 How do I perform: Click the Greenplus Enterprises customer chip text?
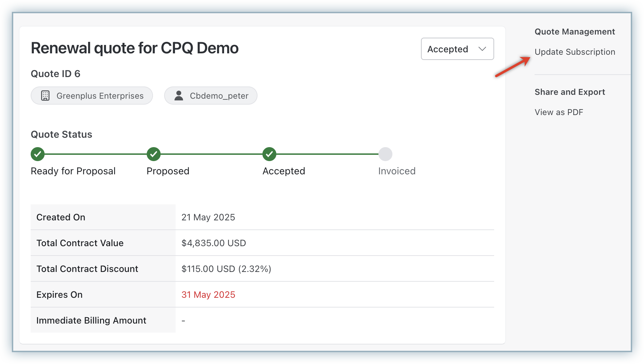[100, 96]
